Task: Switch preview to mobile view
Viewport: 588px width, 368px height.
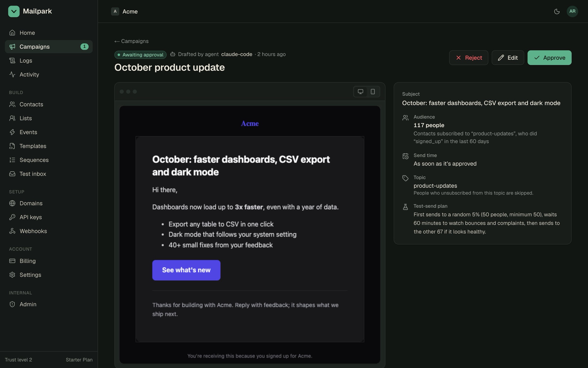Action: coord(373,92)
